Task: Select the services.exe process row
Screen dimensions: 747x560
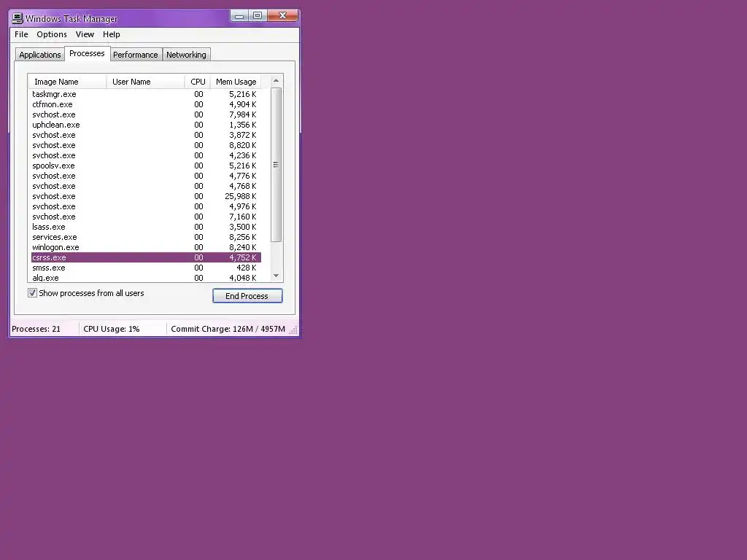Action: click(146, 237)
